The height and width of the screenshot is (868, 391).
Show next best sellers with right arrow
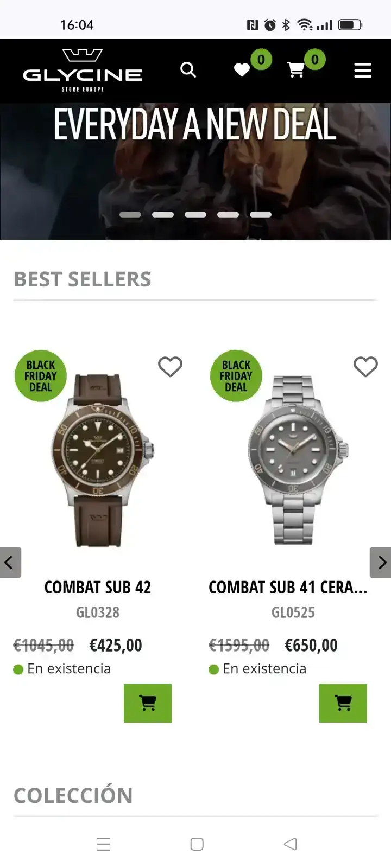[381, 563]
